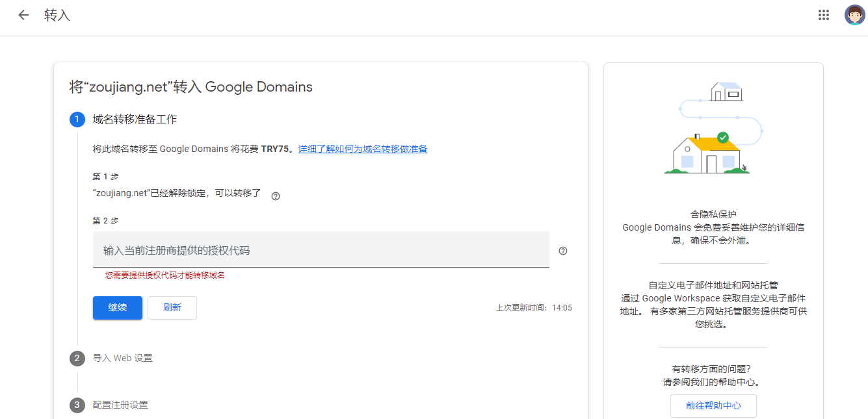Expand step 配置注册设置
The image size is (868, 419).
pos(120,405)
